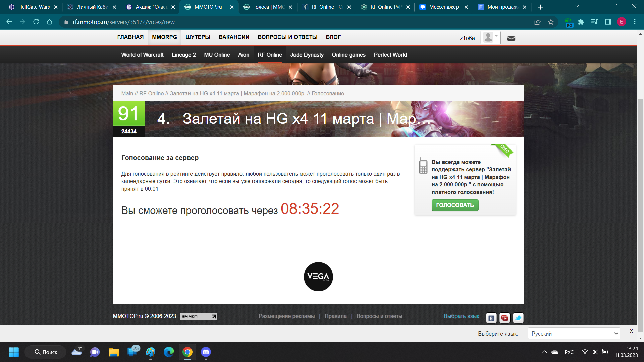Reload the page with the refresh icon
The height and width of the screenshot is (362, 644).
point(36,22)
